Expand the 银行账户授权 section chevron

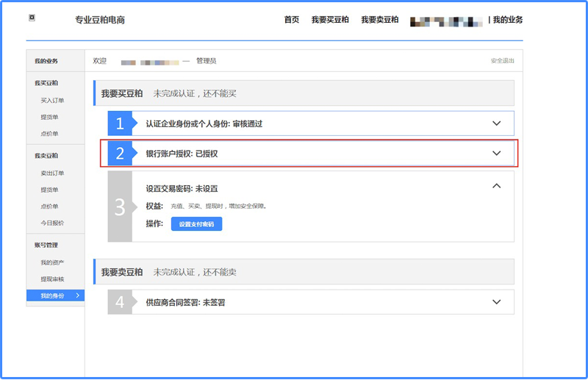[x=496, y=154]
